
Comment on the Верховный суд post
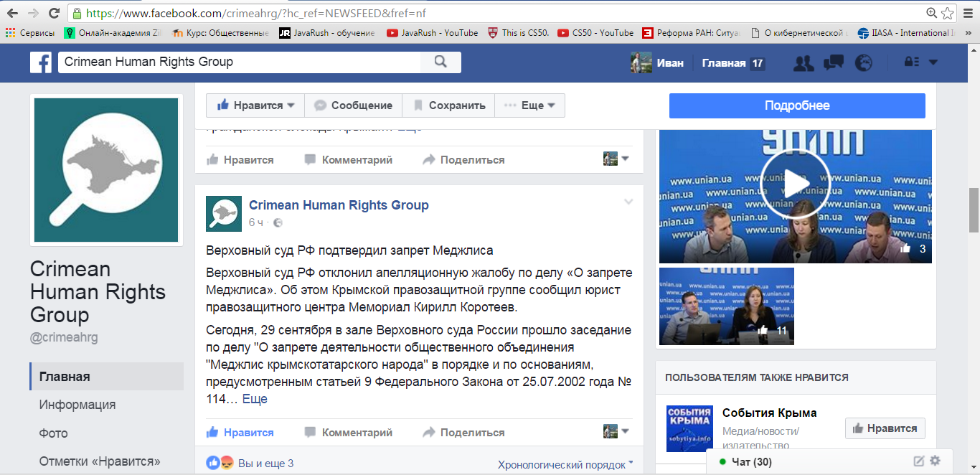coord(348,433)
